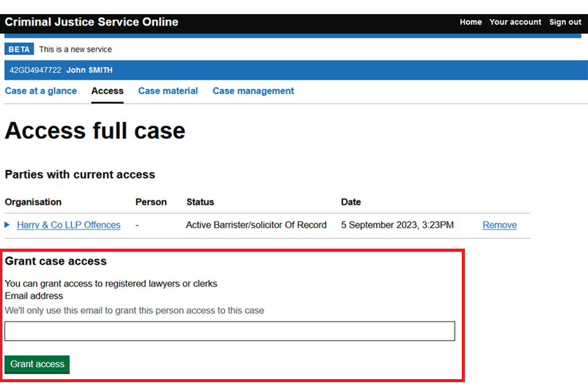
Task: Sign out of the service
Action: (565, 22)
